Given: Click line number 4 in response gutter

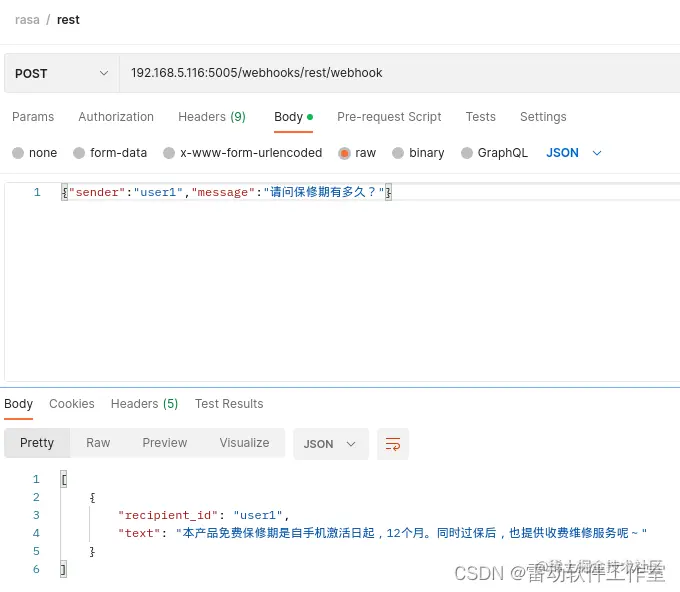Looking at the screenshot, I should (x=36, y=533).
